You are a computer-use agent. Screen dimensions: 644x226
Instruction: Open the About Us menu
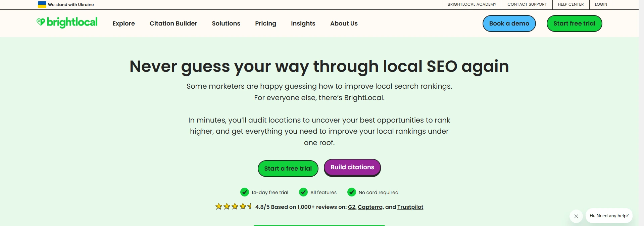pos(344,24)
